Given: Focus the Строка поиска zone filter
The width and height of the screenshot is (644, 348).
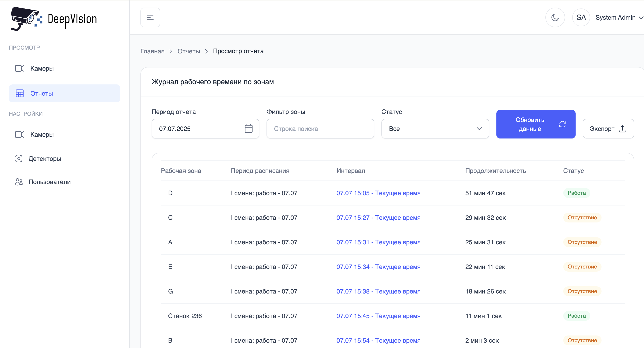Looking at the screenshot, I should [x=320, y=129].
